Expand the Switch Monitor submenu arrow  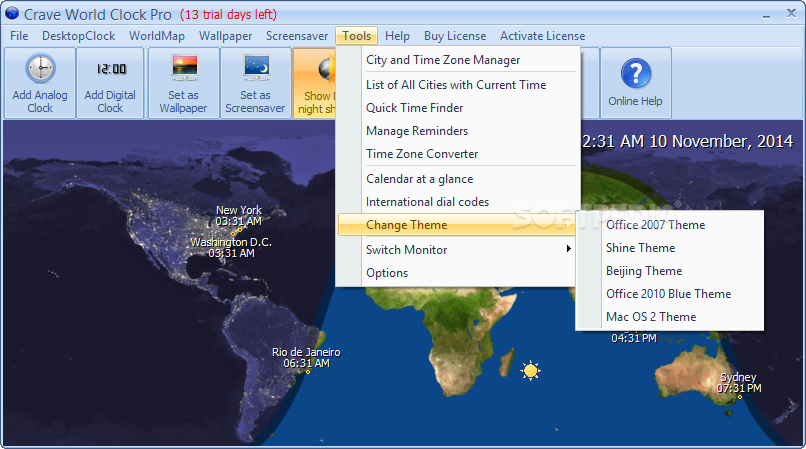click(568, 249)
